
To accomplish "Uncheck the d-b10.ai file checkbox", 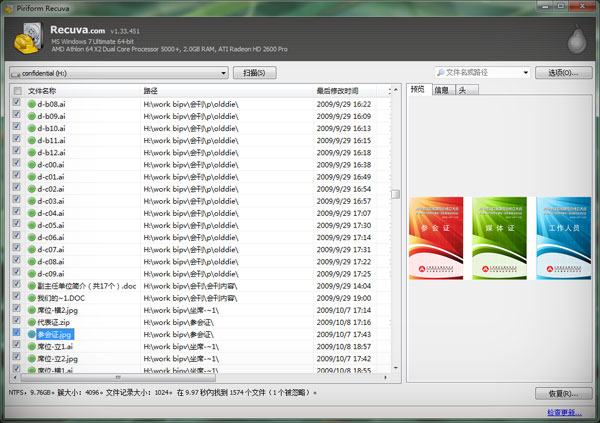I will [x=16, y=126].
